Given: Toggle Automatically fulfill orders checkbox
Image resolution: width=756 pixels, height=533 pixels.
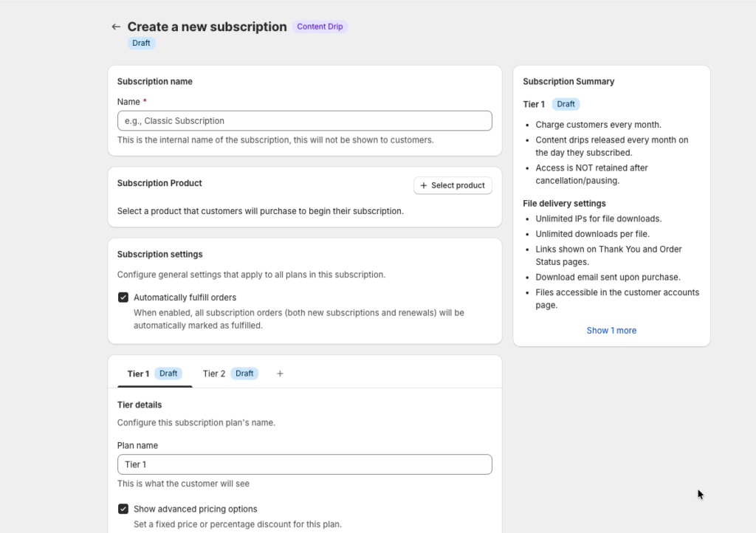Looking at the screenshot, I should click(x=123, y=298).
